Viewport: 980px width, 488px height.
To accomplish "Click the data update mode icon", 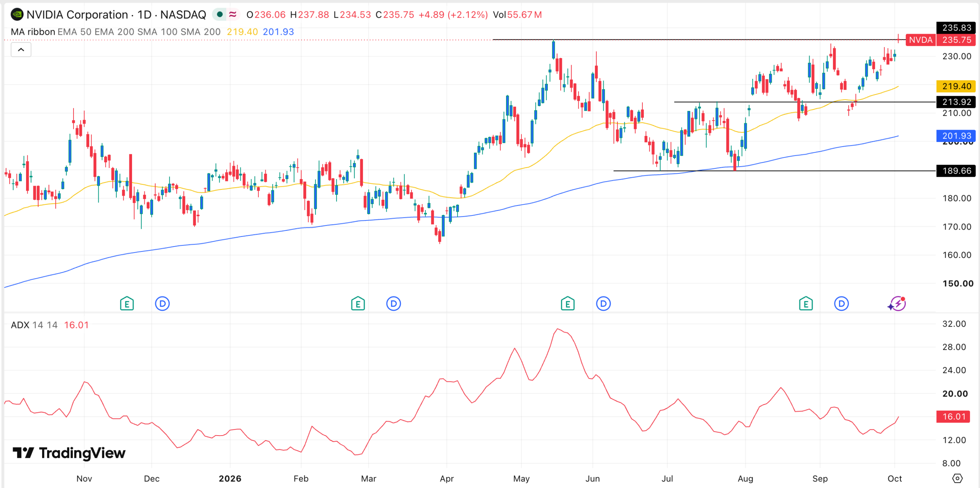I will click(233, 15).
